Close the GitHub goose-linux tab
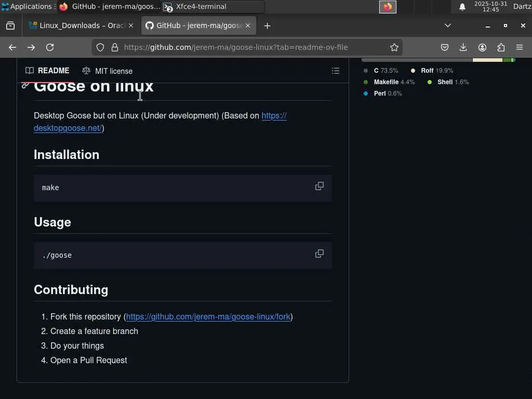Image resolution: width=532 pixels, height=399 pixels. point(248,26)
